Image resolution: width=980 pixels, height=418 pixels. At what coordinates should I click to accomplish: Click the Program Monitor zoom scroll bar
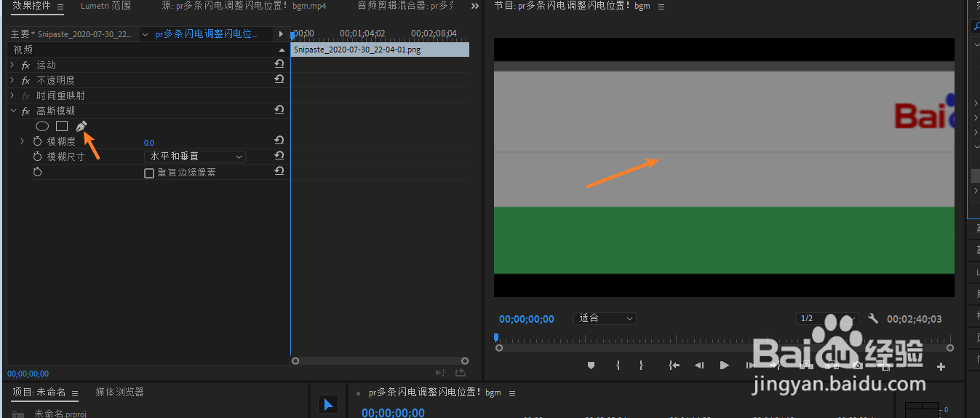[x=725, y=348]
